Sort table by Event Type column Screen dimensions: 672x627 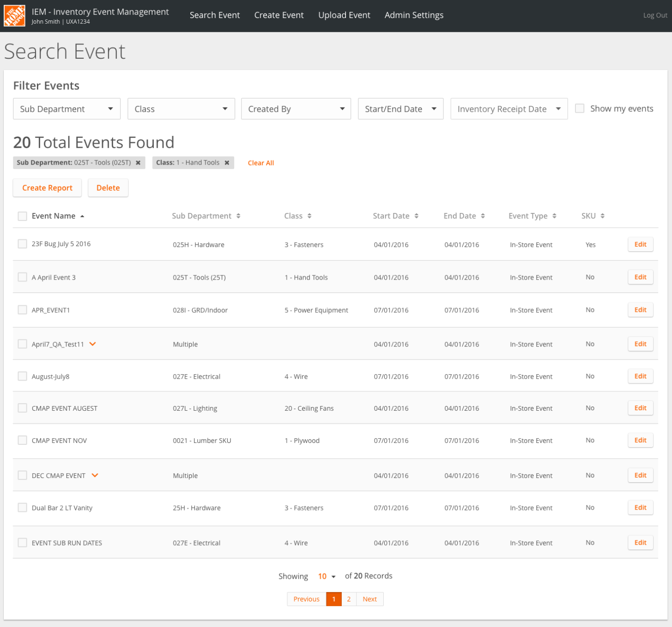(554, 216)
